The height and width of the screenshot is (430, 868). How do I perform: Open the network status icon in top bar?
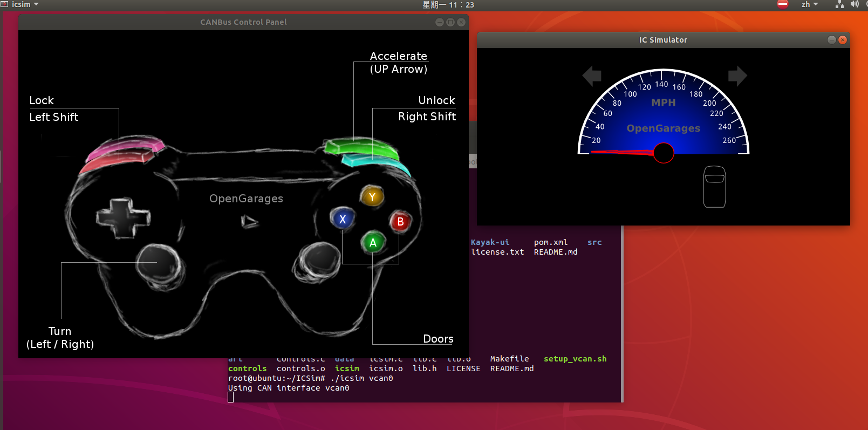click(839, 4)
